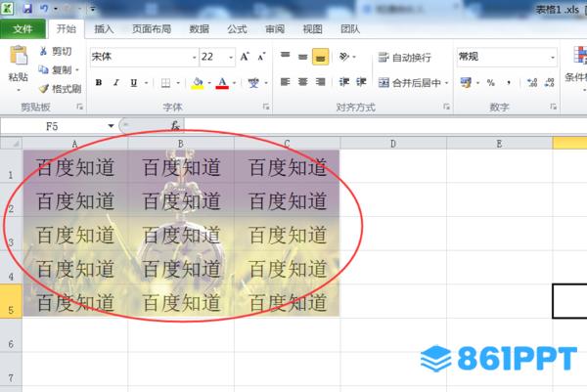This screenshot has height=392, width=587.
Task: Toggle Italic formatting
Action: tap(116, 82)
